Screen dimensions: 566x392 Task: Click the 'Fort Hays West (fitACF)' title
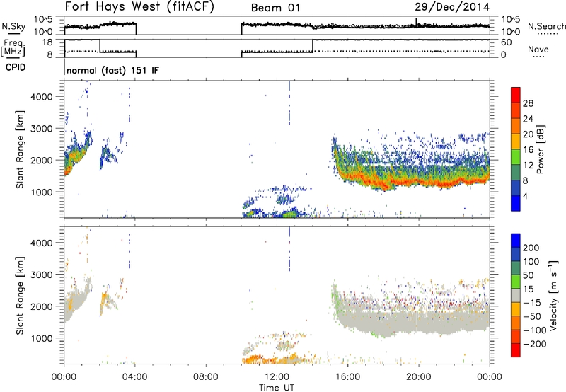[x=139, y=7]
